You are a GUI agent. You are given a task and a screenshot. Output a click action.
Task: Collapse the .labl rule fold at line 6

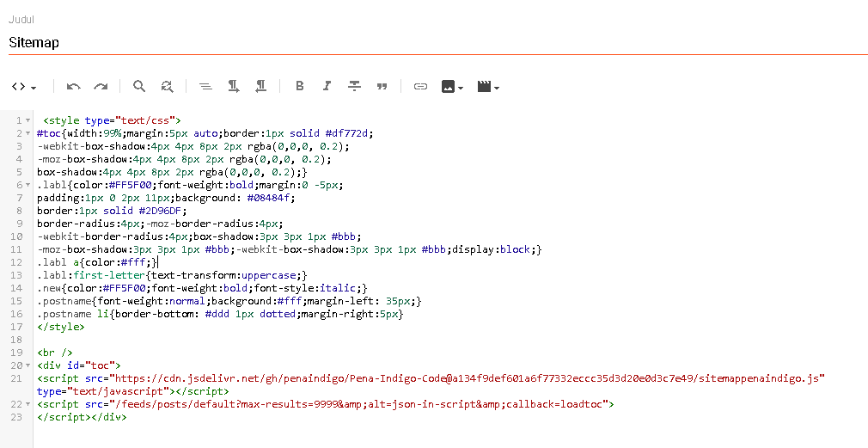(28, 185)
